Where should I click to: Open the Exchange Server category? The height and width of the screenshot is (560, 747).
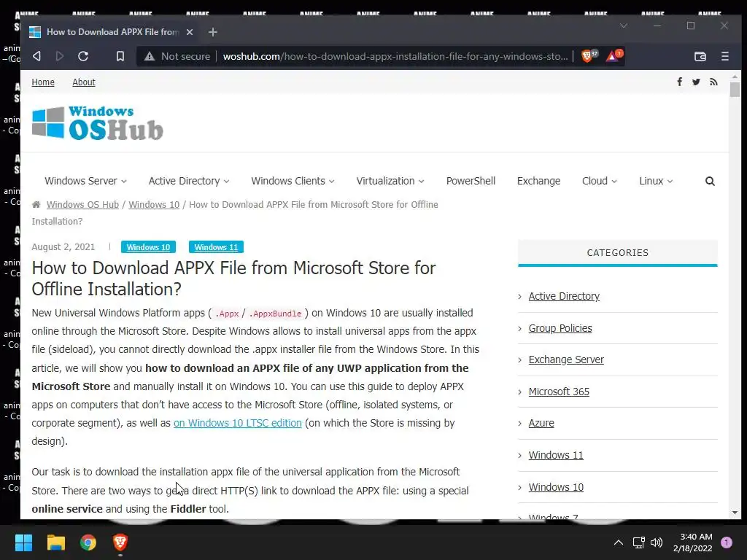(x=566, y=359)
